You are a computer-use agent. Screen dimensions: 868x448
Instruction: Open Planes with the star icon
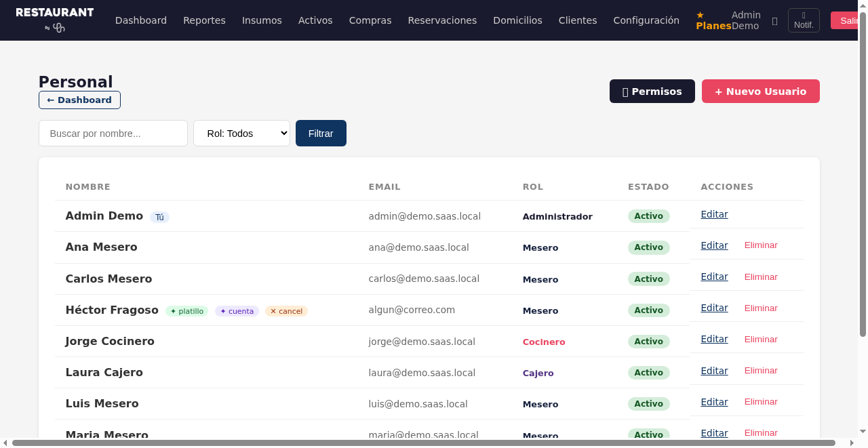[713, 20]
